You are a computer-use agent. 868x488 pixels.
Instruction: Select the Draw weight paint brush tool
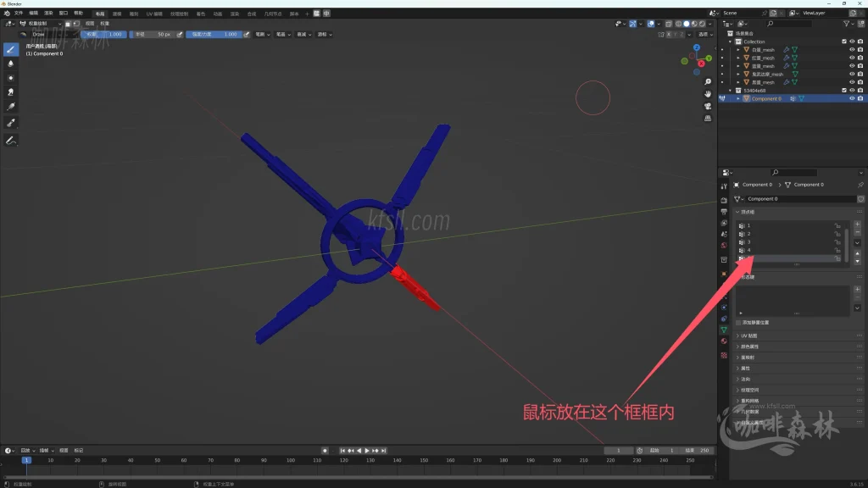(x=11, y=49)
